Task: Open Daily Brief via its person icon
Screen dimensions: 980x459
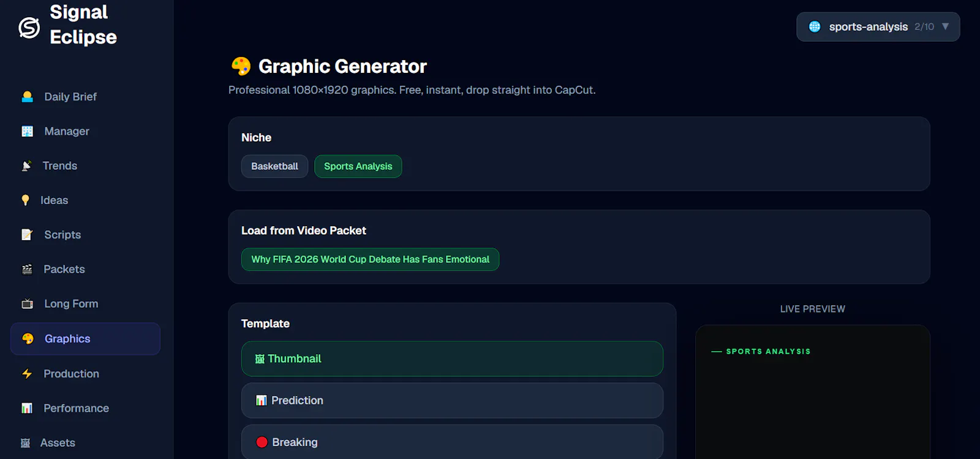Action: (27, 97)
